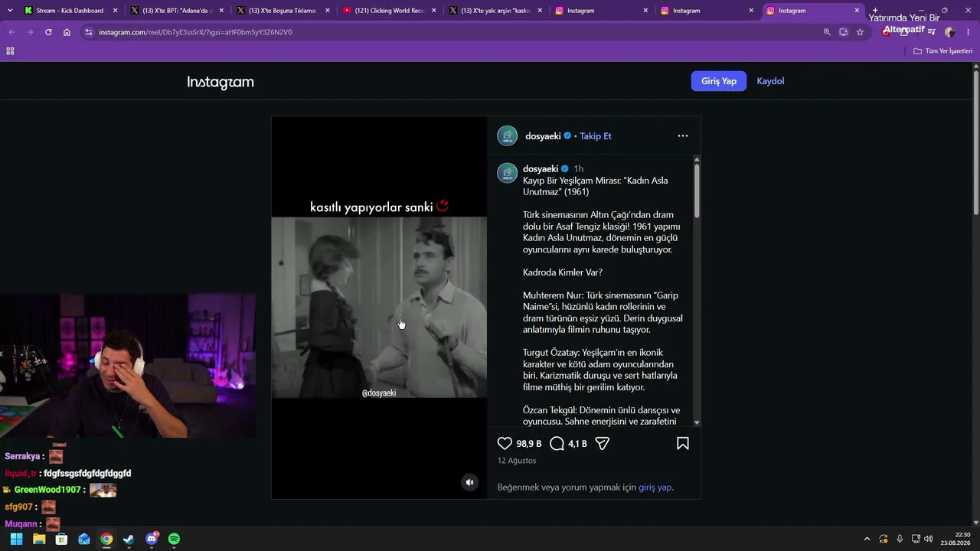Open Steam from the taskbar
The width and height of the screenshot is (980, 551).
(x=129, y=539)
